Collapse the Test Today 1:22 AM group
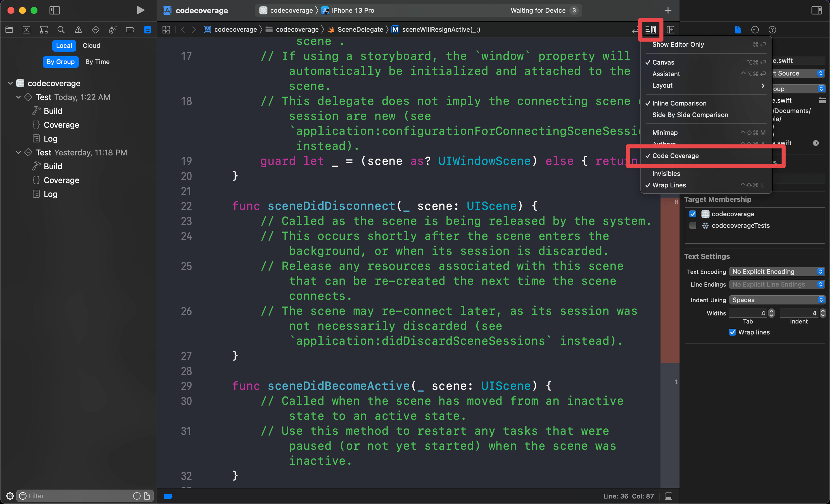 18,97
